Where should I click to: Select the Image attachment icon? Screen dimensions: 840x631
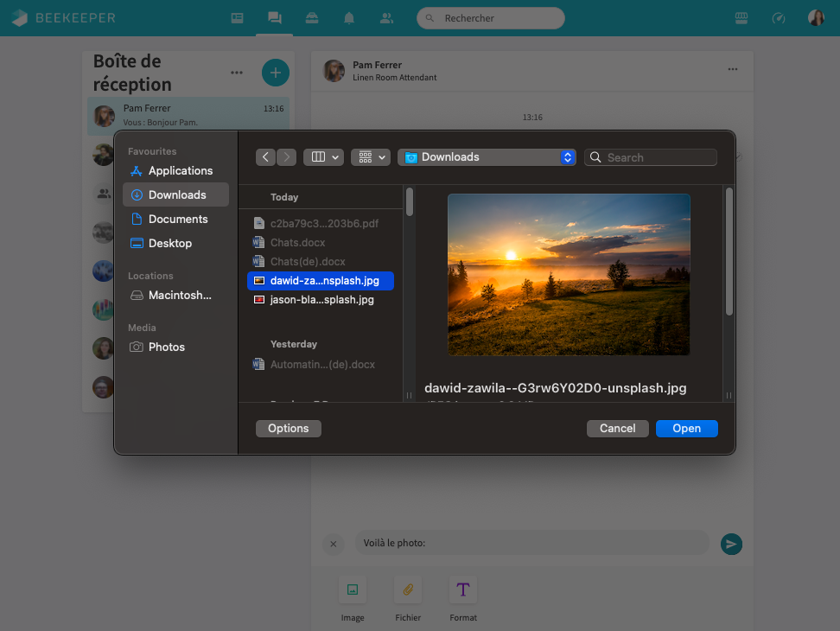pyautogui.click(x=353, y=590)
